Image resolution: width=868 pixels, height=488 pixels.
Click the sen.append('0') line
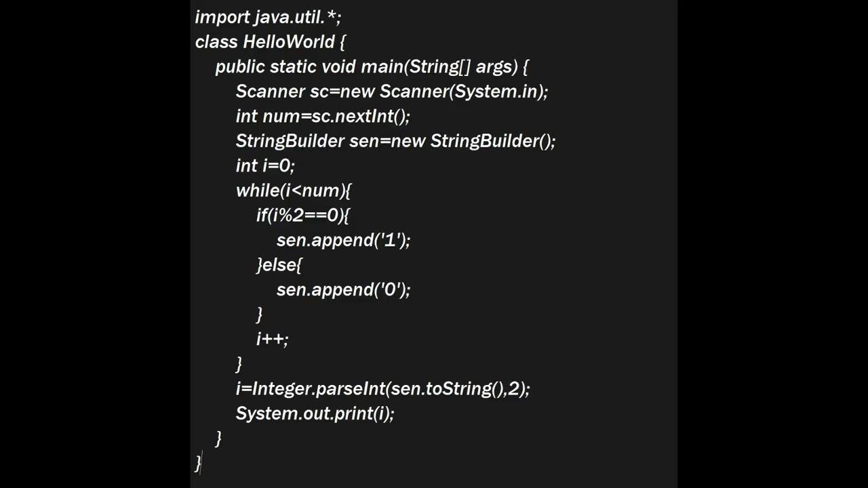click(x=343, y=290)
